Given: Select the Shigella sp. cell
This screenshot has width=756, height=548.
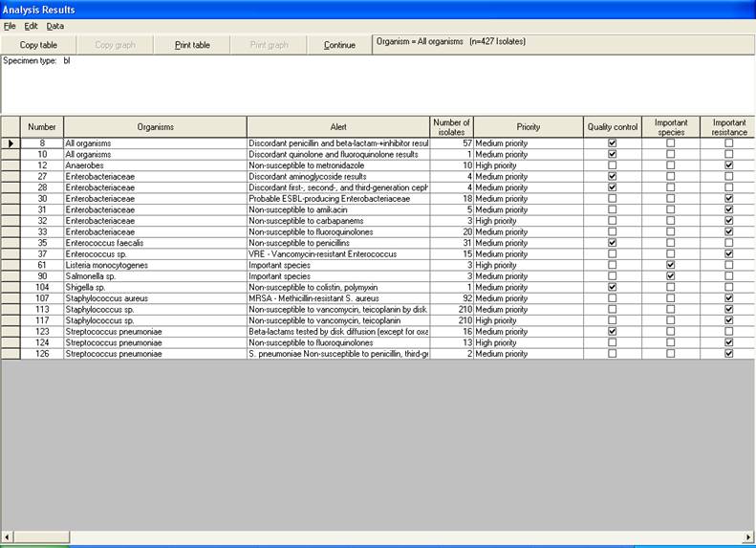Looking at the screenshot, I should [x=155, y=288].
